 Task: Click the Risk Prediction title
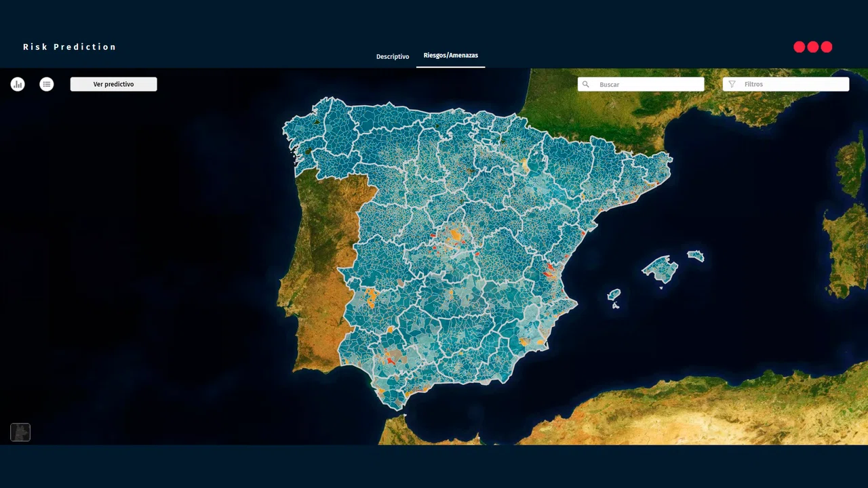70,47
